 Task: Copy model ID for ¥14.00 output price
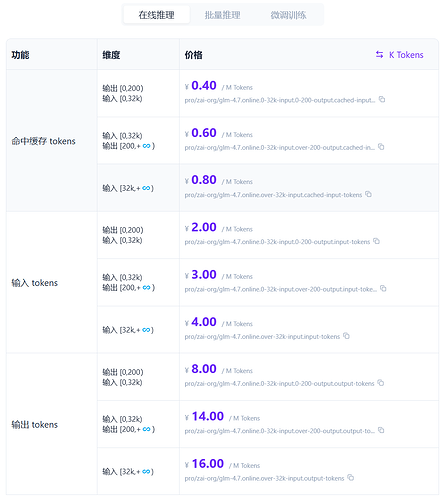[x=381, y=431]
